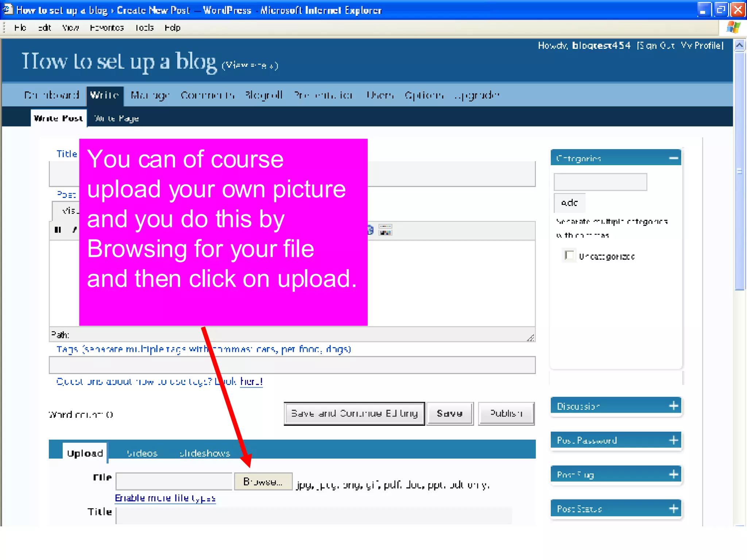Click the editor resize handle corner
This screenshot has height=560, width=747.
pyautogui.click(x=531, y=338)
